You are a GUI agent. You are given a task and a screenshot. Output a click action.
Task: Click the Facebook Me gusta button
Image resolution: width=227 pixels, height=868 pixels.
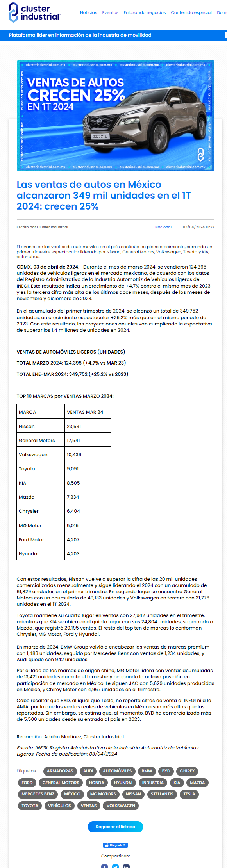115,845
